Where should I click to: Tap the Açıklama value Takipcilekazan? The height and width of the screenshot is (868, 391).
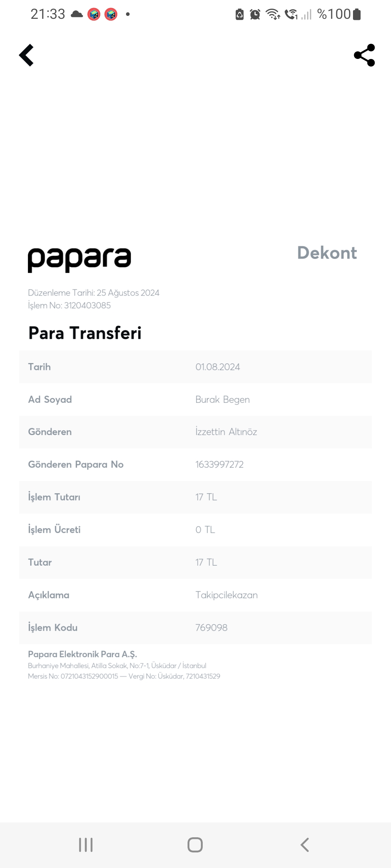(x=227, y=595)
